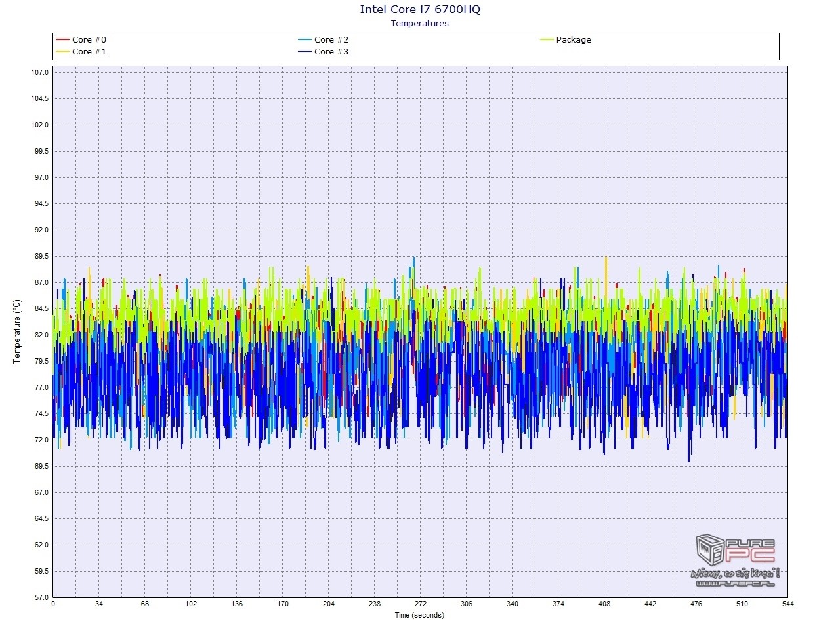Click the 62.0 y-axis value
The height and width of the screenshot is (630, 840).
(41, 545)
